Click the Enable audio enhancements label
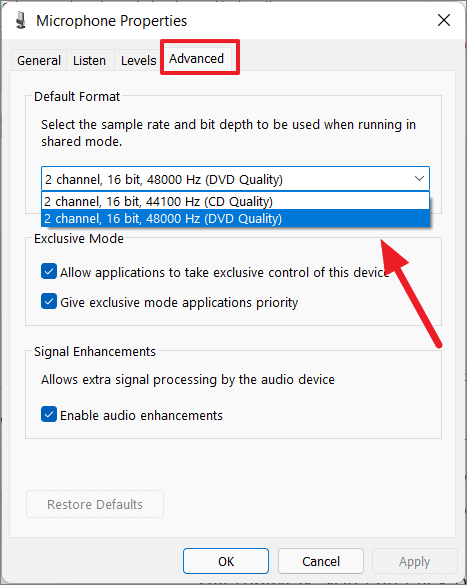Image resolution: width=467 pixels, height=585 pixels. pos(141,415)
